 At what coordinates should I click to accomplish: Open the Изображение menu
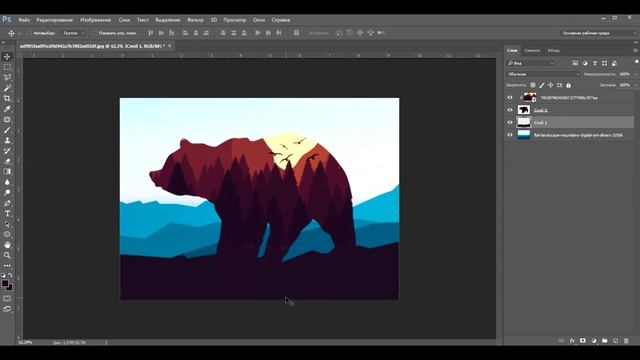[x=96, y=20]
